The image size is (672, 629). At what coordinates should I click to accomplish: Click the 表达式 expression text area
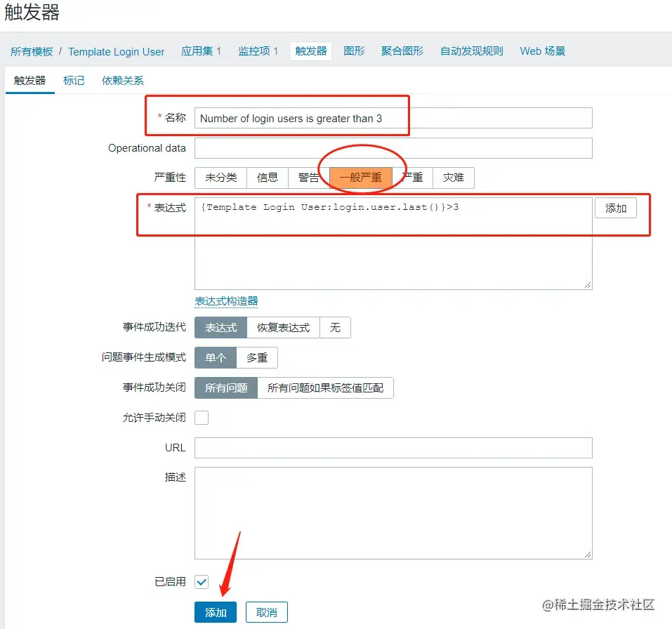coord(393,244)
